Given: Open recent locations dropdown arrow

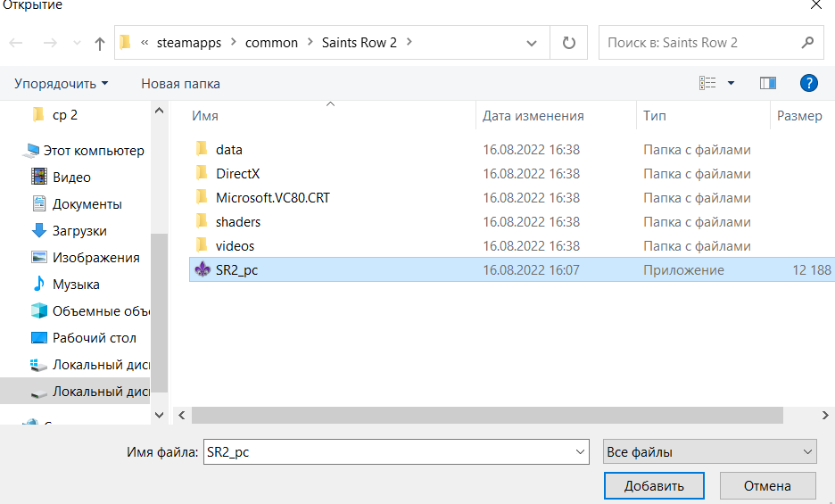Looking at the screenshot, I should [77, 43].
